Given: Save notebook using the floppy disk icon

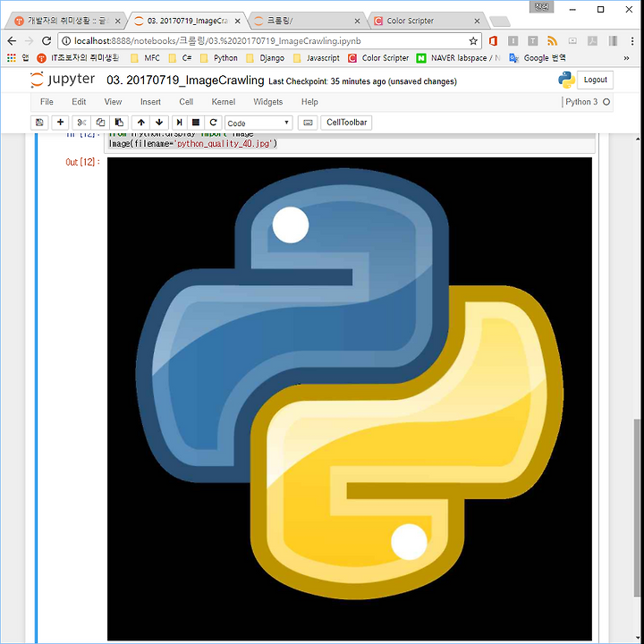Looking at the screenshot, I should (40, 123).
